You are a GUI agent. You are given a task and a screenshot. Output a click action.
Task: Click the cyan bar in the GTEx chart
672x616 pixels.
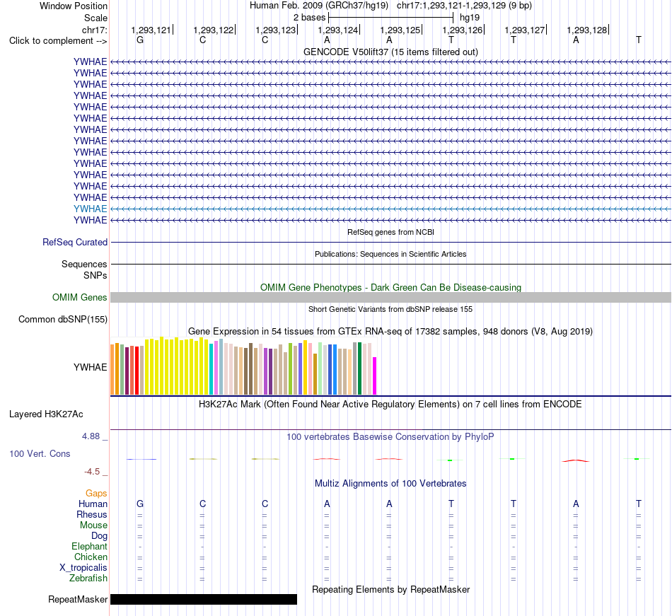click(x=212, y=369)
